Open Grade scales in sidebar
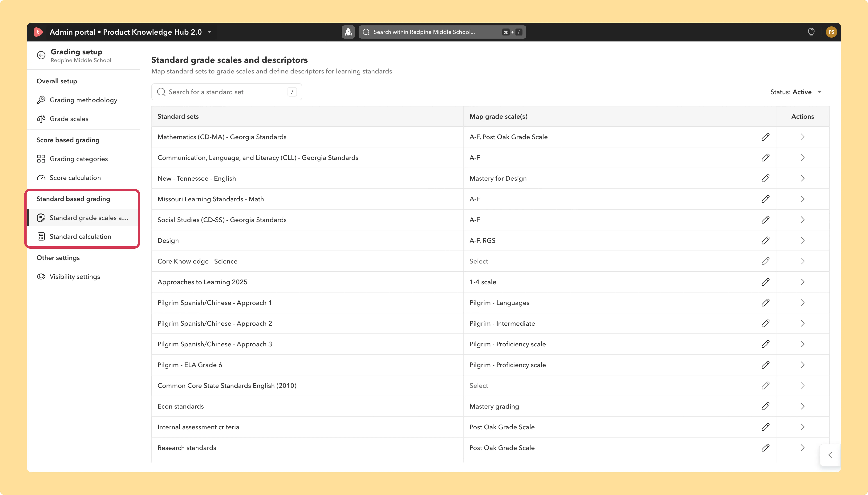The image size is (868, 495). pos(83,119)
